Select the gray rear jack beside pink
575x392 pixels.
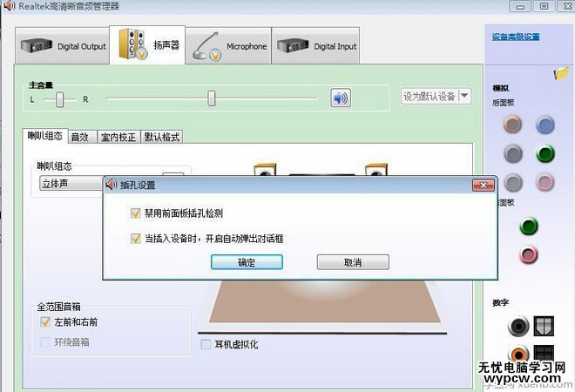pos(513,182)
